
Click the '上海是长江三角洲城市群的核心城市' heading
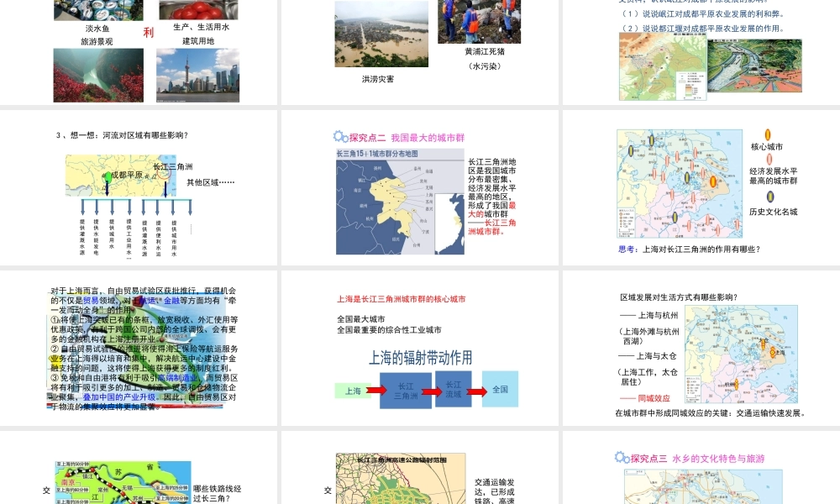pos(402,299)
